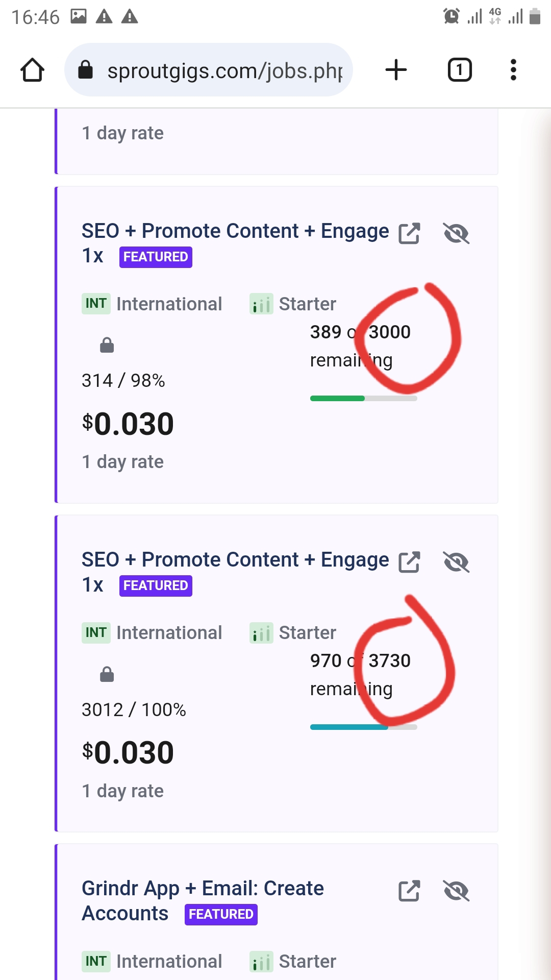551x980 pixels.
Task: Hide the first SEO + Promote Content job
Action: (x=456, y=233)
